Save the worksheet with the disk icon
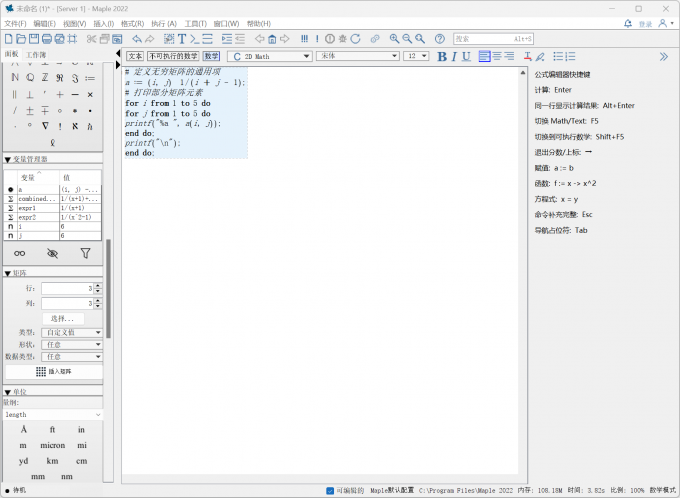 click(34, 39)
